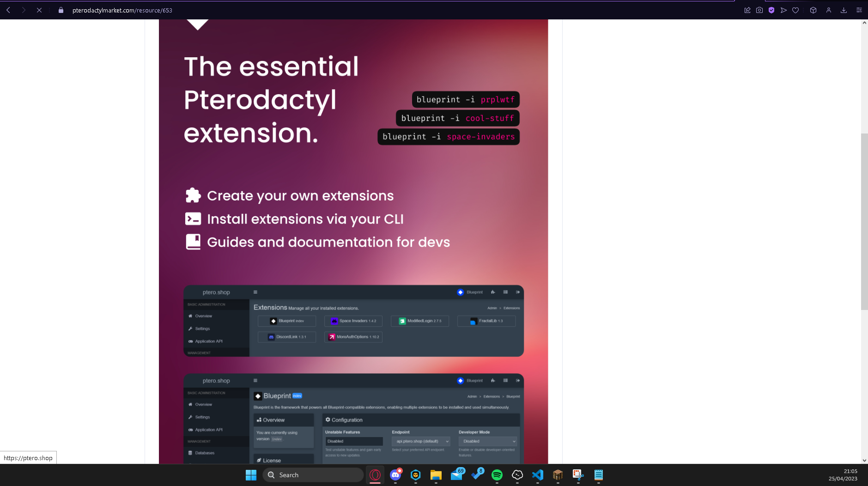The height and width of the screenshot is (486, 868).
Task: Click the 'api.ptero.shop (default)' endpoint dropdown
Action: pyautogui.click(x=421, y=441)
